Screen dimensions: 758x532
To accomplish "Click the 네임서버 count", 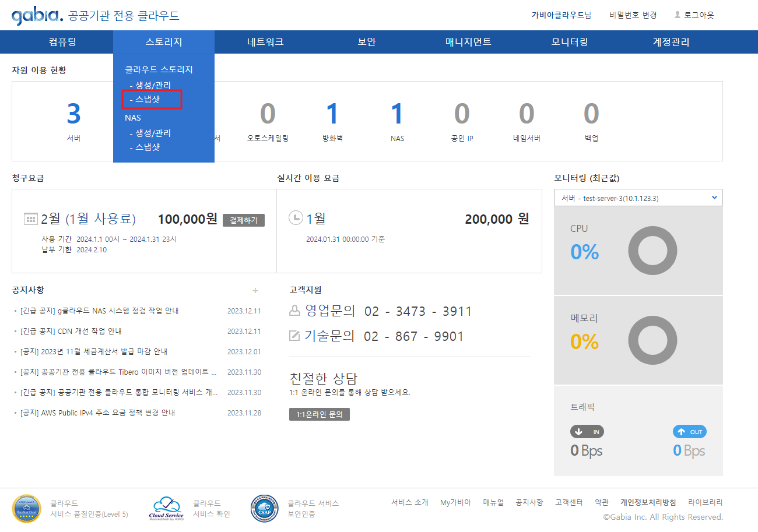I will click(x=527, y=114).
